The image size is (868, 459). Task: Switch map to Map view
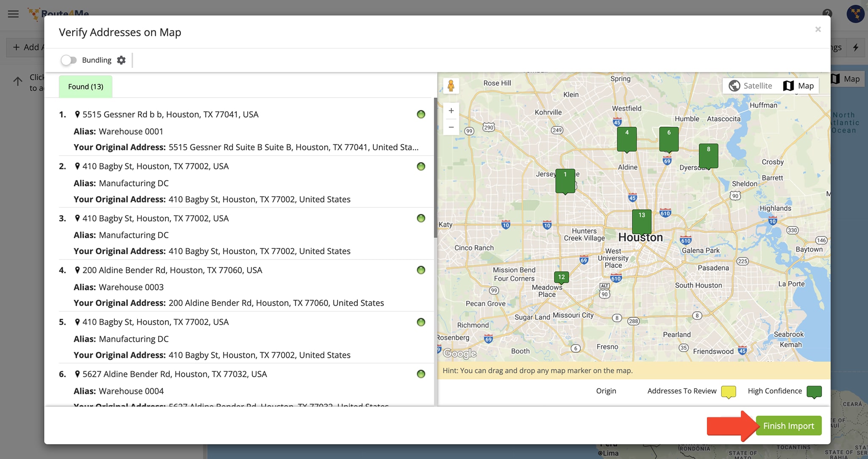pyautogui.click(x=798, y=86)
